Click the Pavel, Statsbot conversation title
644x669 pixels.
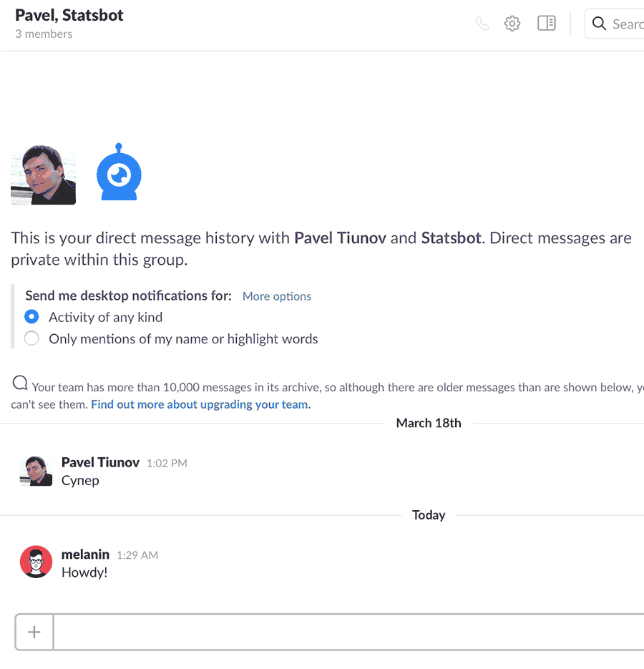pos(69,15)
